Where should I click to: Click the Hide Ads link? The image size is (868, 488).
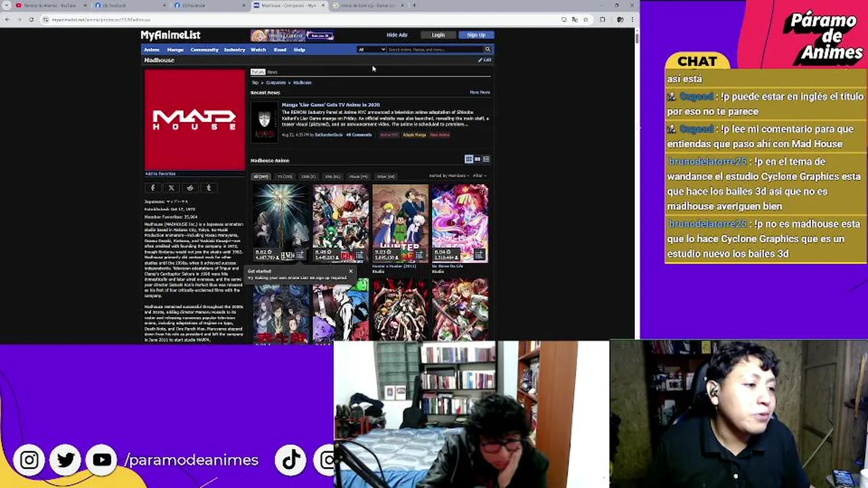coord(397,35)
